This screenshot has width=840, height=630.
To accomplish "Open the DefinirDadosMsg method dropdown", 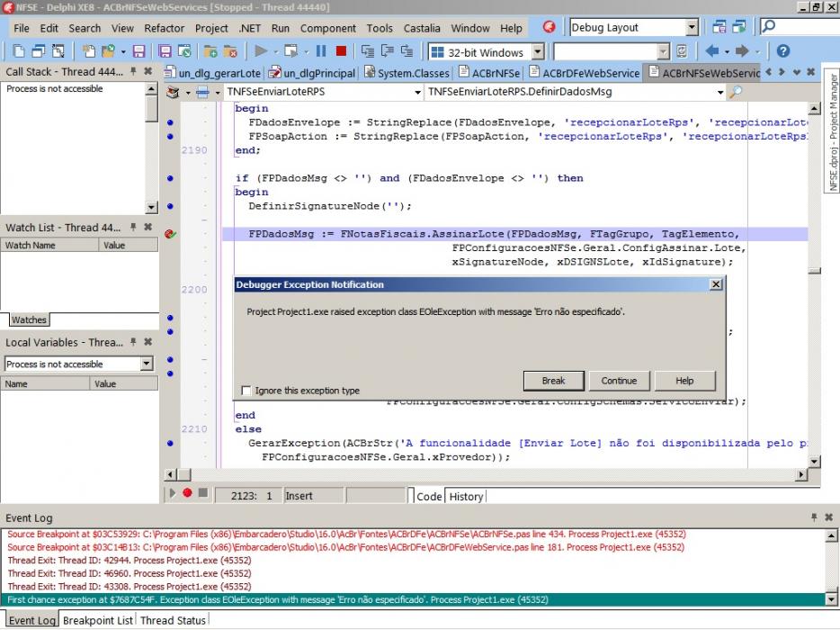I will click(720, 92).
